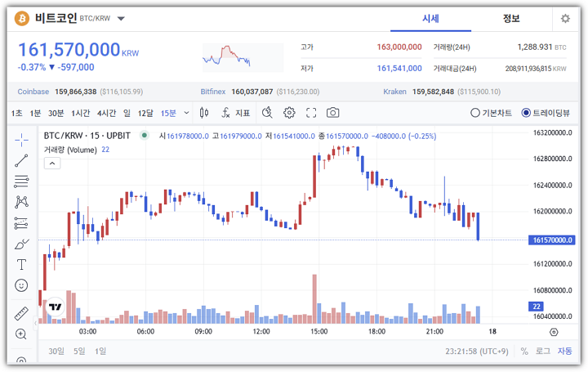Select the 1시간 timeframe
The width and height of the screenshot is (588, 372).
pyautogui.click(x=81, y=113)
